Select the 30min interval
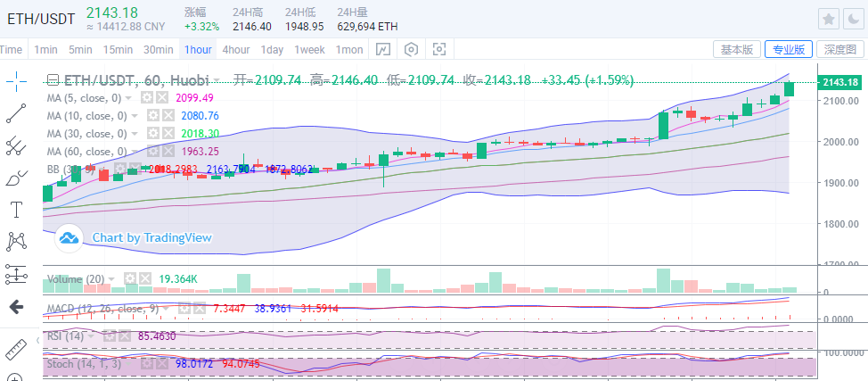The image size is (868, 381). 159,49
